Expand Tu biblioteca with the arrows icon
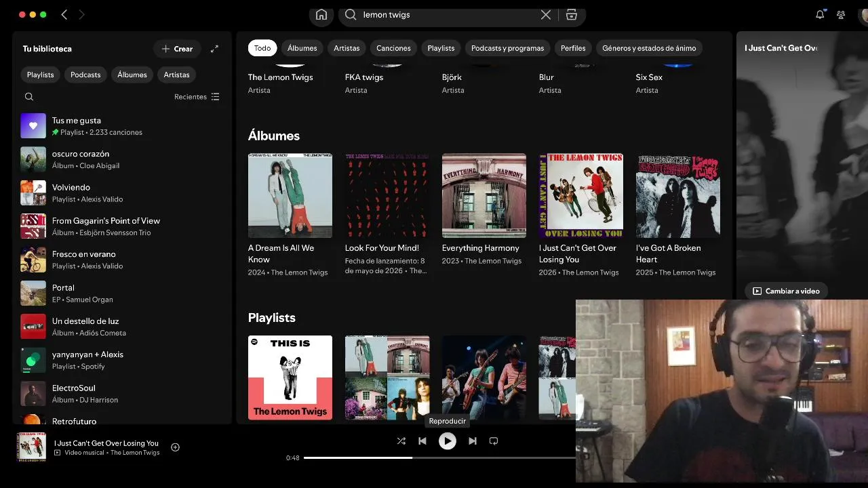 [x=214, y=49]
